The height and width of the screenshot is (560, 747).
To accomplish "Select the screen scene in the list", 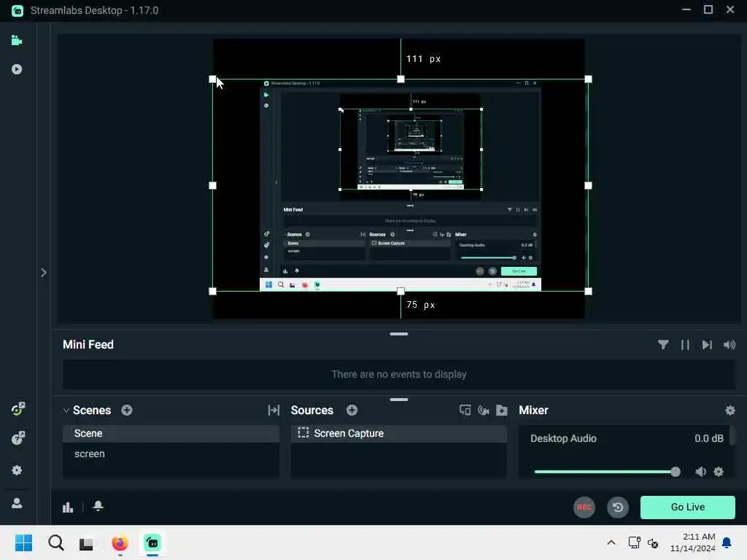I will tap(171, 454).
